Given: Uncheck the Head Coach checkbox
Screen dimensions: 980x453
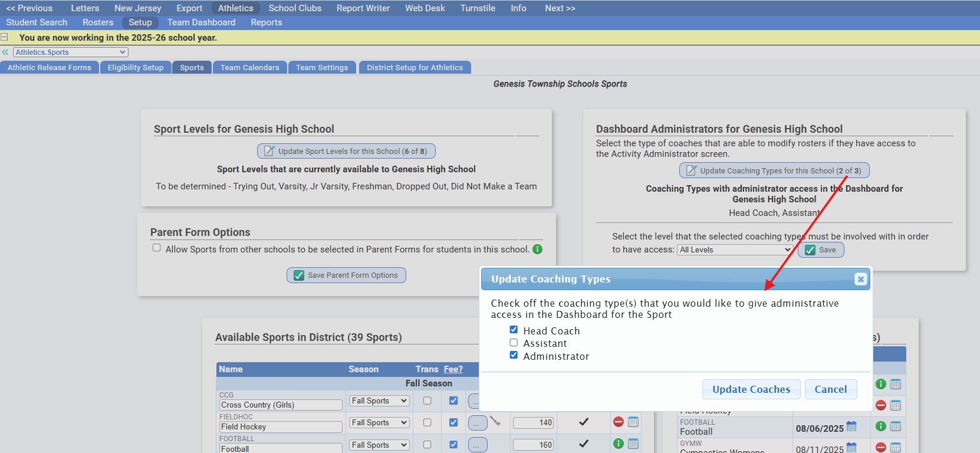Looking at the screenshot, I should (x=514, y=330).
